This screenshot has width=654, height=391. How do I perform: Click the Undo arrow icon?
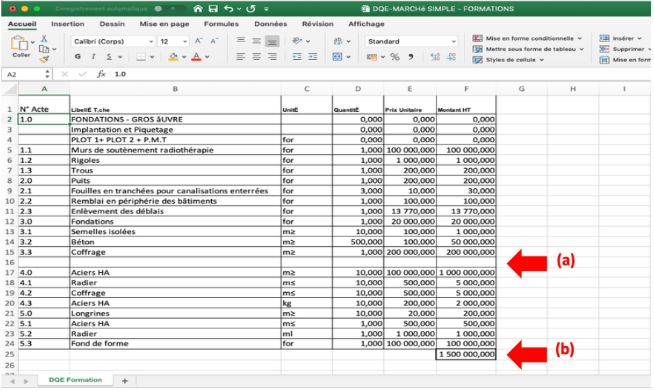pos(229,8)
